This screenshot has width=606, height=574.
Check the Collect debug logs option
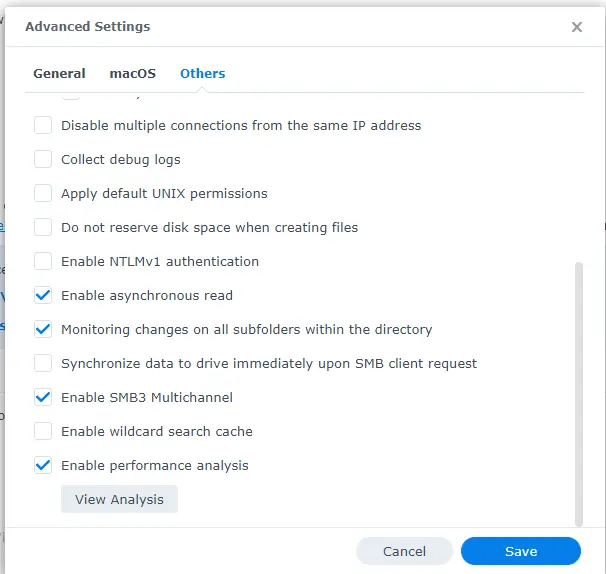(43, 160)
